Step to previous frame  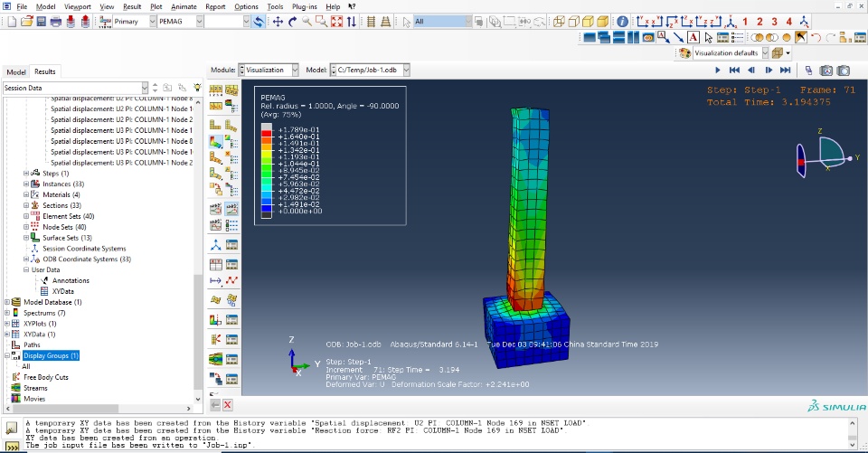point(751,71)
